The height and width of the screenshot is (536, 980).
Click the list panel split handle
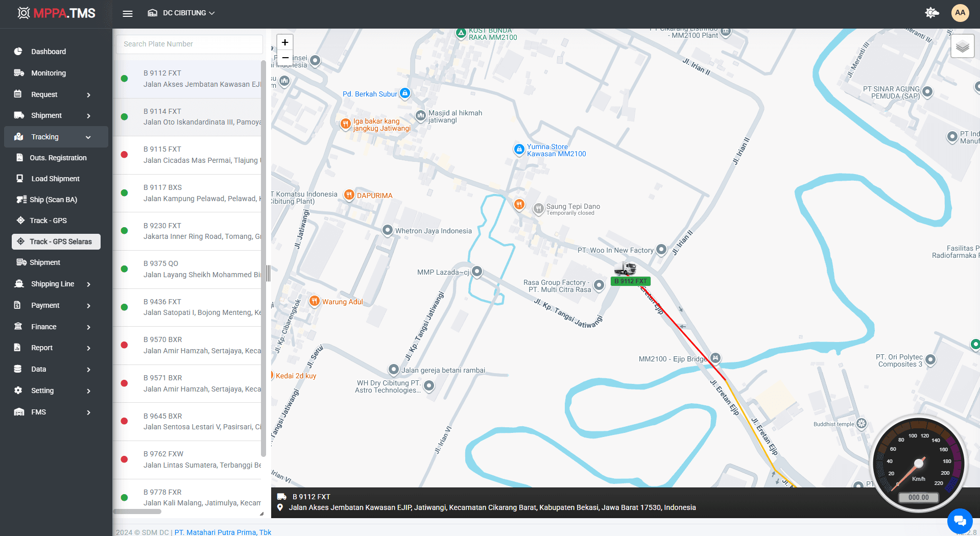click(268, 274)
